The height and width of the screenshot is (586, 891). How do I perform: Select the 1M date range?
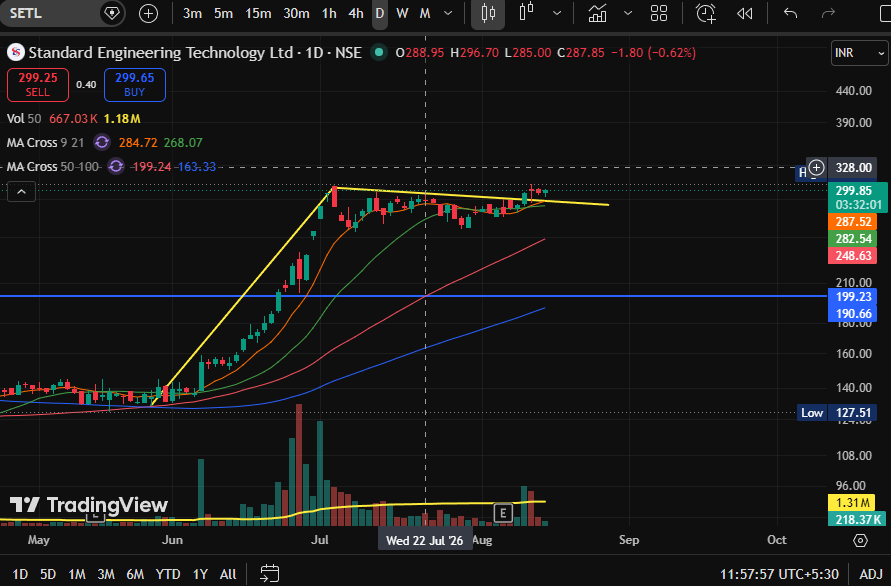tap(77, 574)
